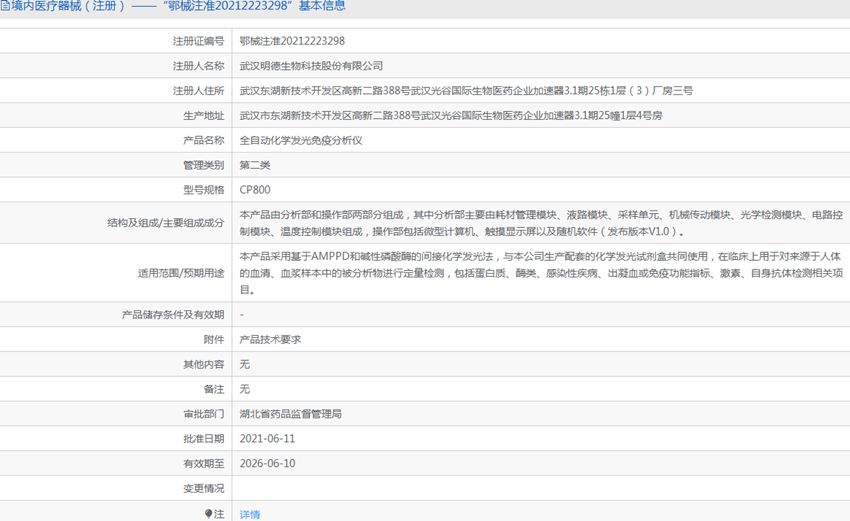Click the 审批部门 label
The image size is (850, 521).
coord(204,414)
